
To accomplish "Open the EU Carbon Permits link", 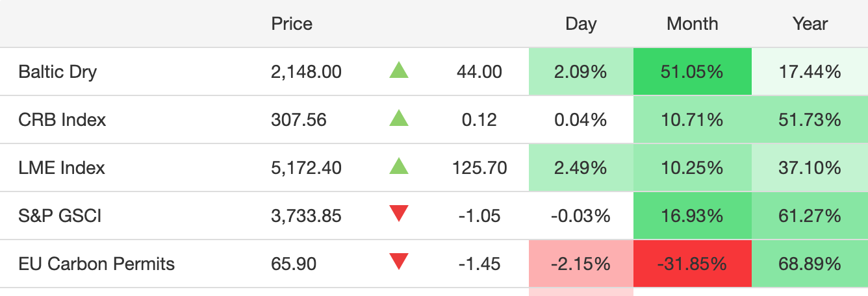I will click(96, 264).
